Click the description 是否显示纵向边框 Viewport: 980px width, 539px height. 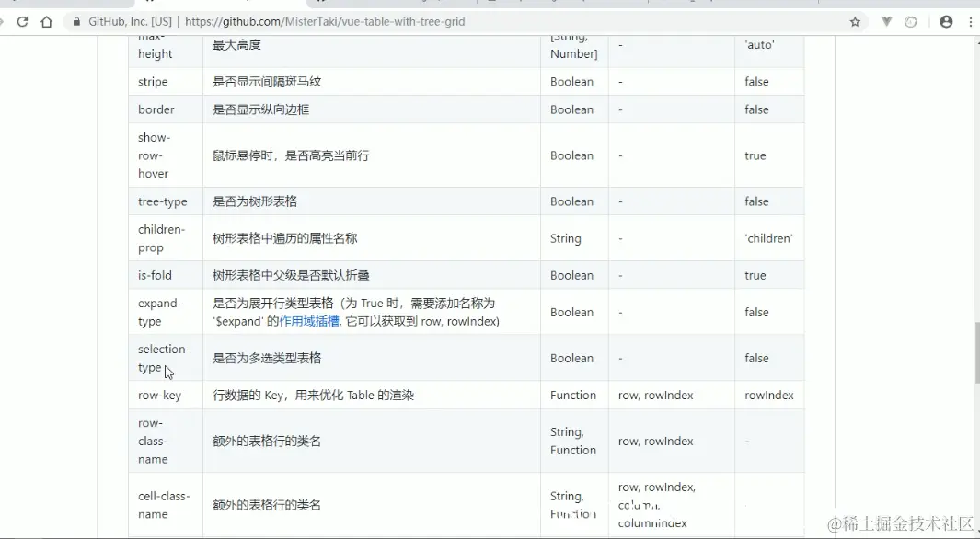coord(260,109)
